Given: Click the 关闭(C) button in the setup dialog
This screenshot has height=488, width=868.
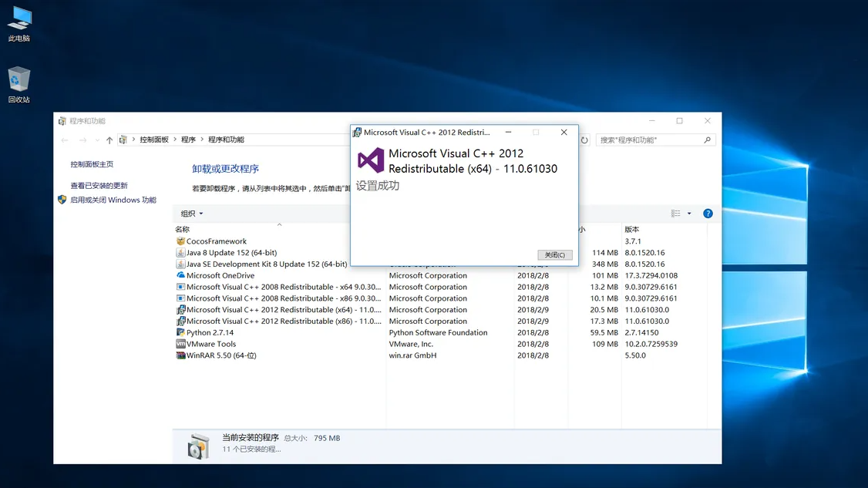Looking at the screenshot, I should tap(555, 255).
